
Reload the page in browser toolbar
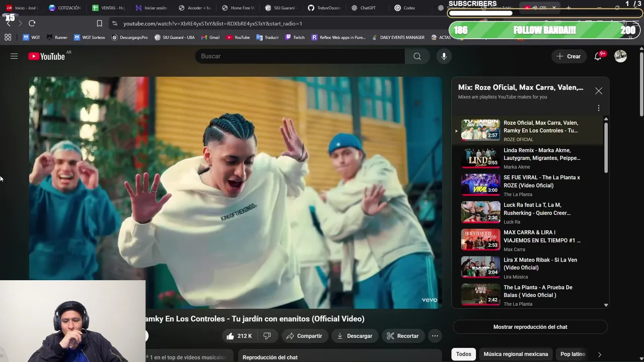32,23
